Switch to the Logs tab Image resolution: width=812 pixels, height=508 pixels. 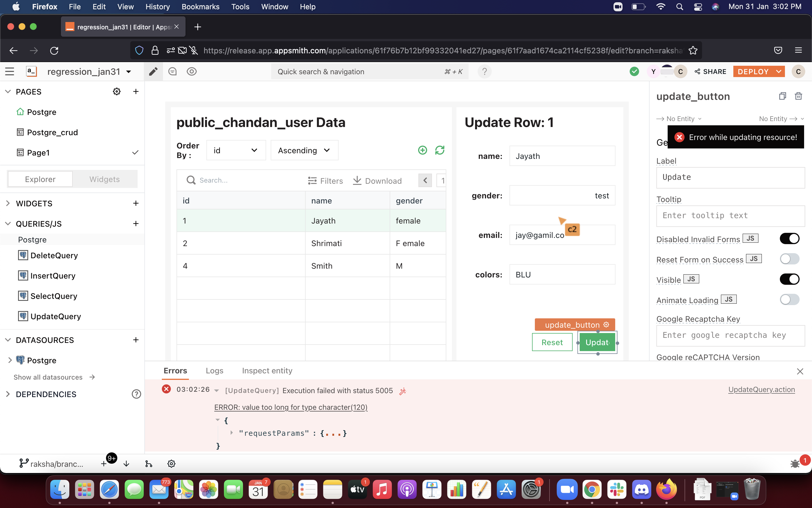[214, 371]
